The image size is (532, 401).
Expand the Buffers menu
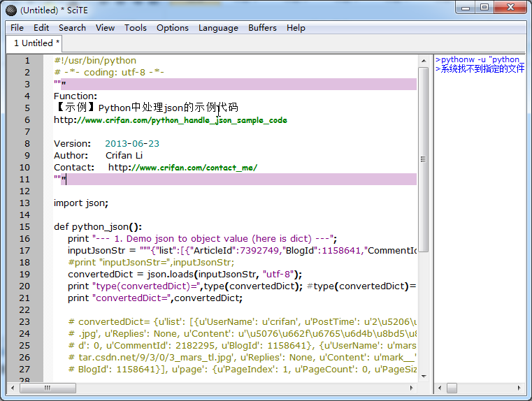[262, 28]
